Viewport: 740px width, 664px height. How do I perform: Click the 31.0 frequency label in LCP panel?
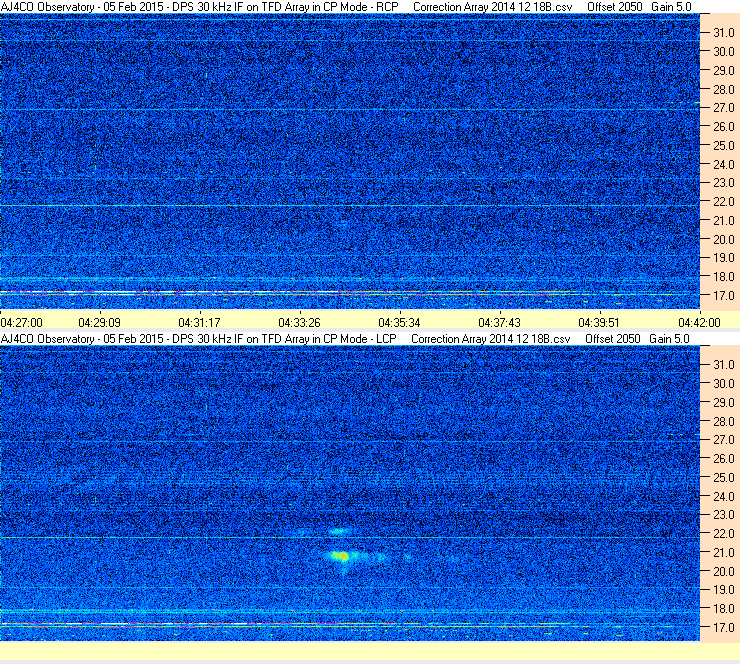point(723,365)
